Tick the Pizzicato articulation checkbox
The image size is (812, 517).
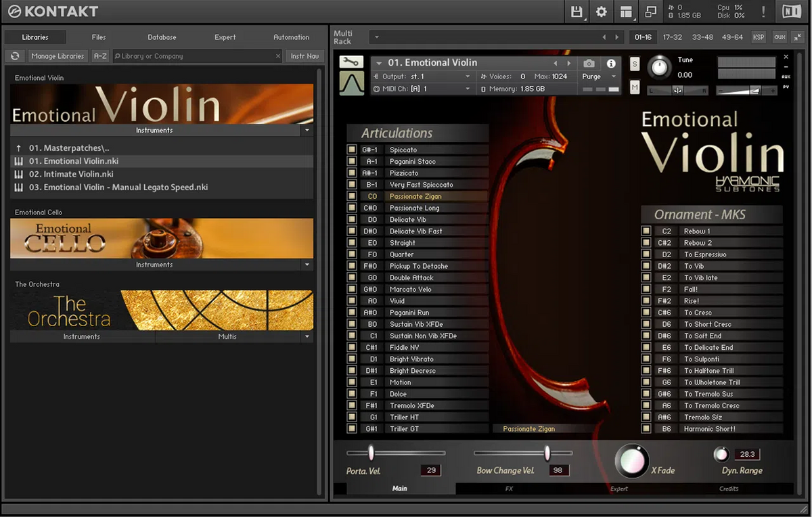coord(352,173)
